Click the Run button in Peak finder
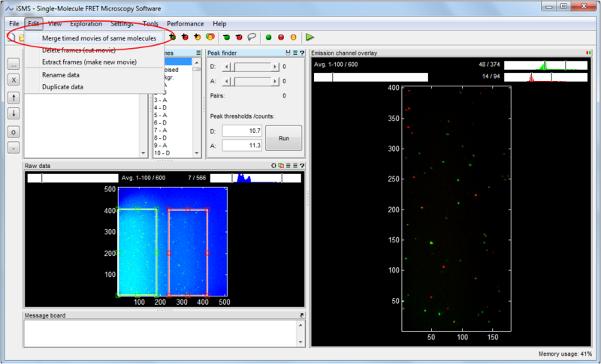The height and width of the screenshot is (364, 601). coord(283,138)
